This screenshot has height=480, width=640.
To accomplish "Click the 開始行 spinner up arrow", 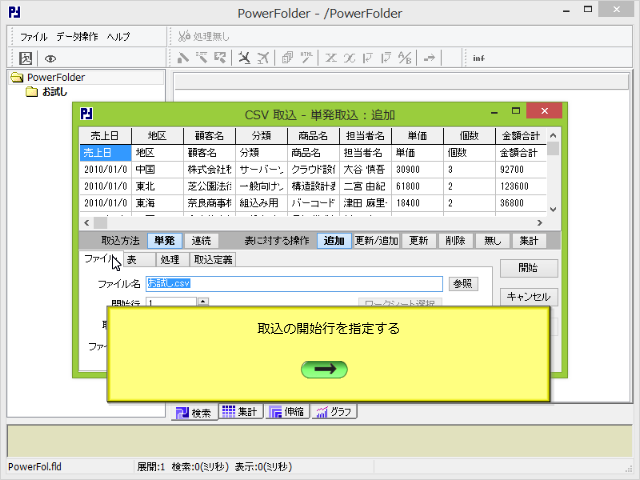I will click(203, 302).
